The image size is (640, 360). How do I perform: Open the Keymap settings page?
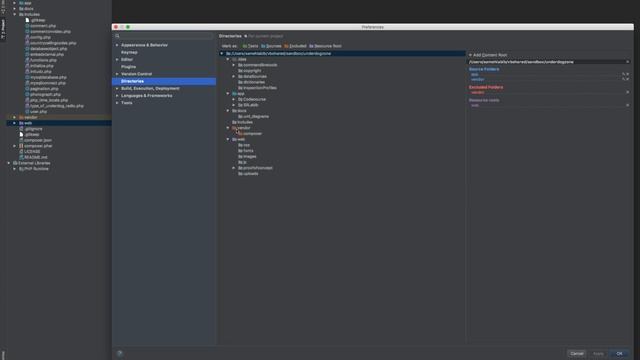129,52
